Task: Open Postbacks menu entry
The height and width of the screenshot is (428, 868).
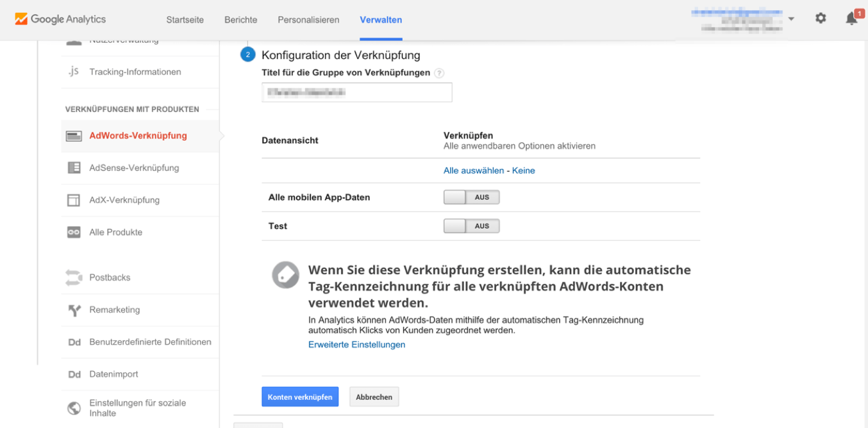Action: click(110, 277)
